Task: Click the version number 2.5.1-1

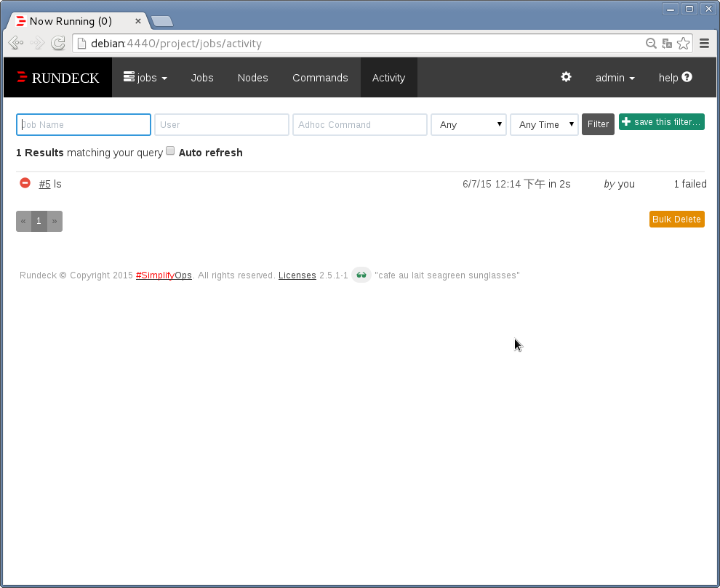Action: pyautogui.click(x=334, y=275)
